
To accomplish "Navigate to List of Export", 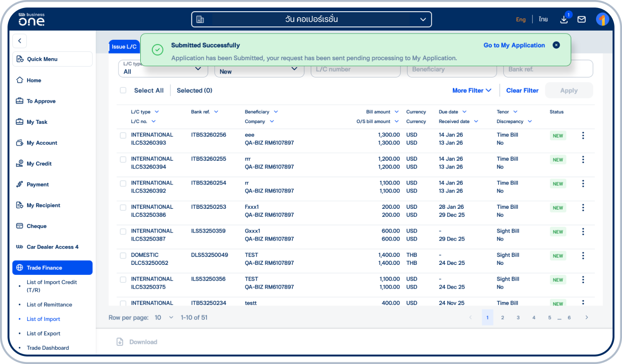I will 44,333.
